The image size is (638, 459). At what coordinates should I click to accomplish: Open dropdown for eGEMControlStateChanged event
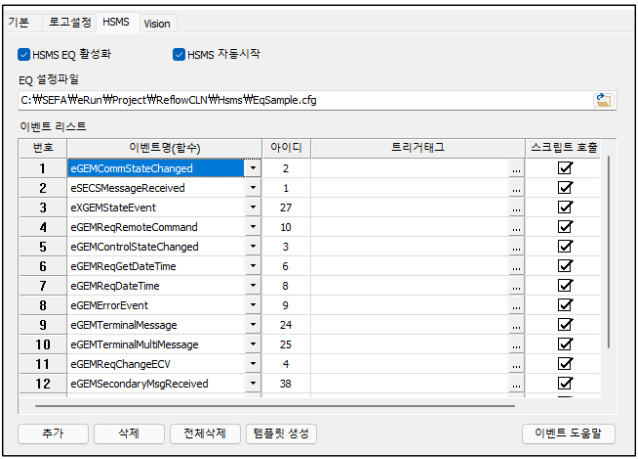253,247
